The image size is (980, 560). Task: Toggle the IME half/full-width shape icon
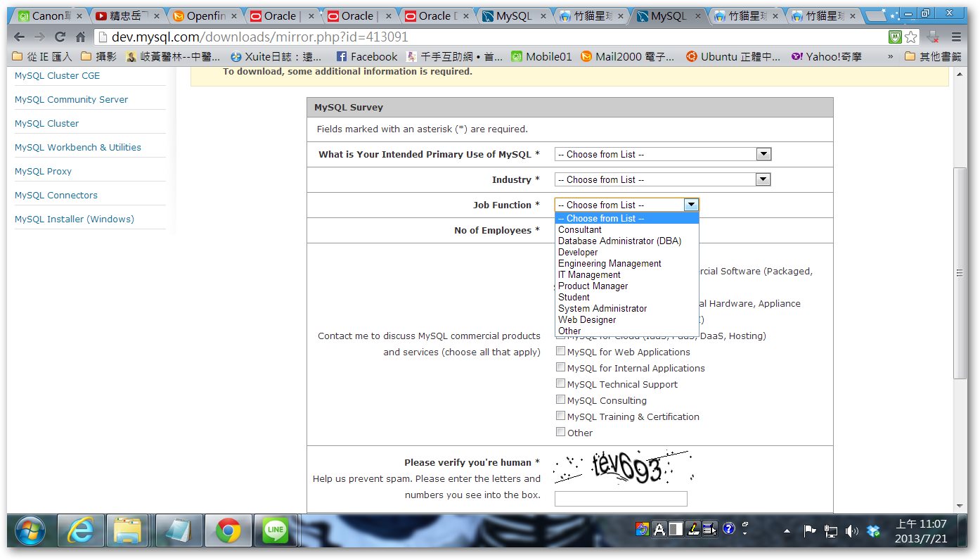point(676,529)
